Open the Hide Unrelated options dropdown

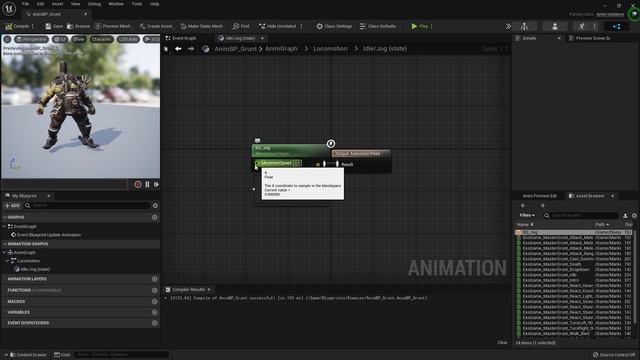click(x=302, y=26)
